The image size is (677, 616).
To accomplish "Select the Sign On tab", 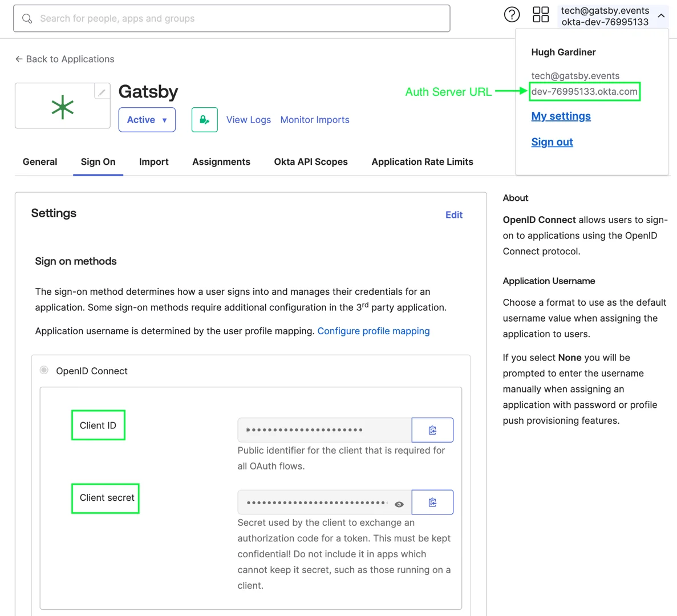I will coord(98,162).
